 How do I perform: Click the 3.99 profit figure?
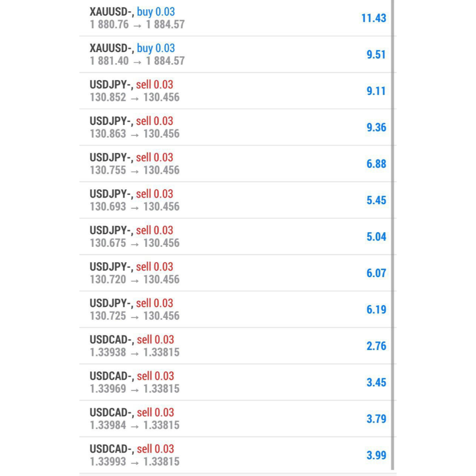click(x=376, y=455)
